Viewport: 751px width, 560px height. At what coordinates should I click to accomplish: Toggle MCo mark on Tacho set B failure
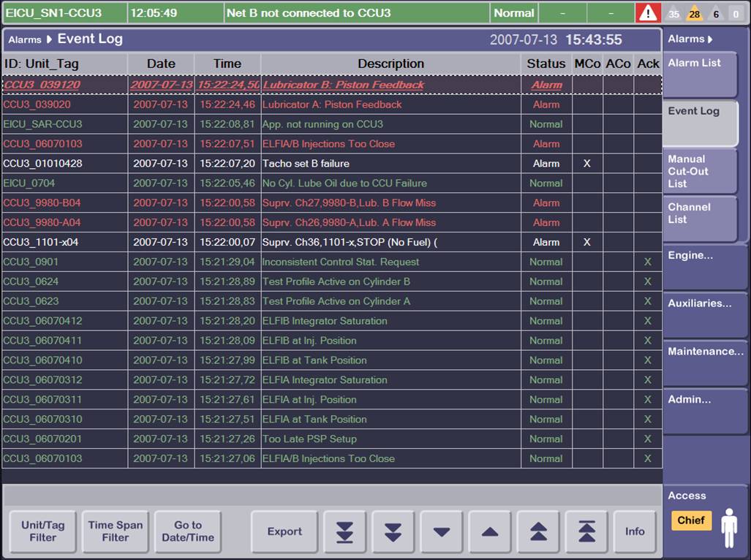pos(586,164)
